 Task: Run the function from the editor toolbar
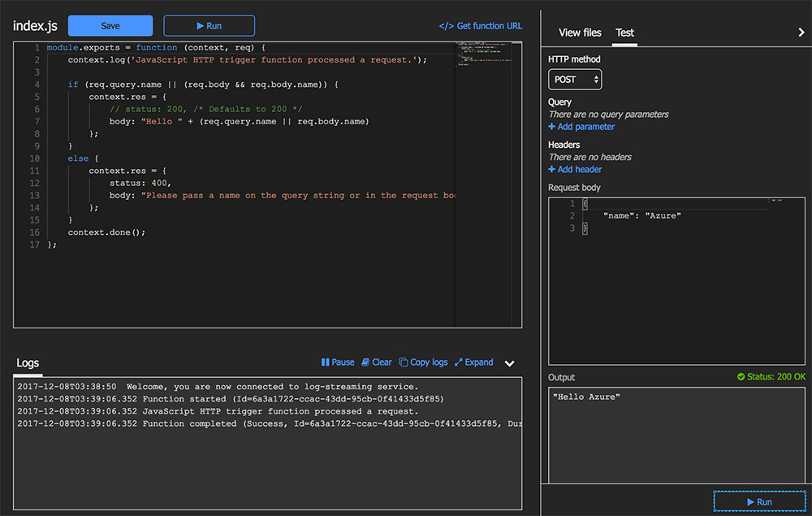point(209,26)
